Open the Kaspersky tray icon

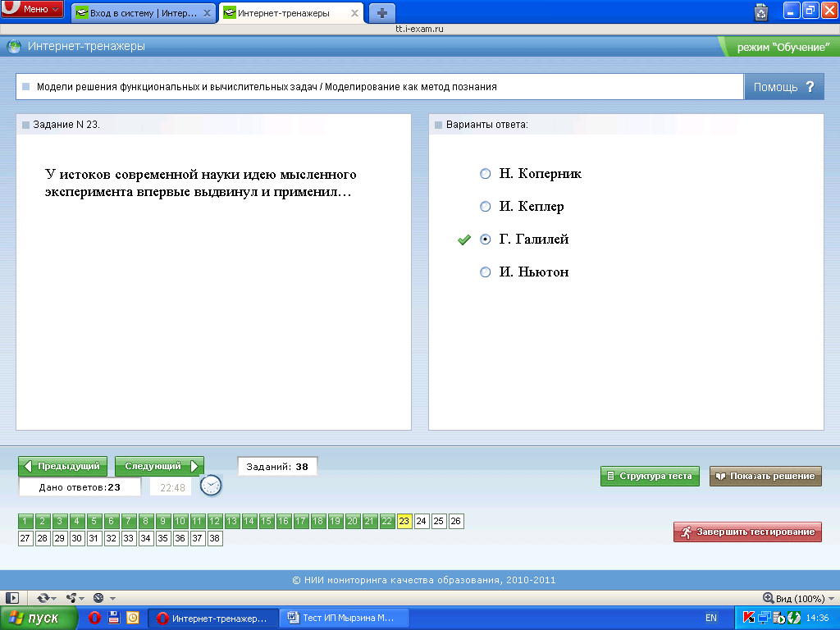[748, 618]
